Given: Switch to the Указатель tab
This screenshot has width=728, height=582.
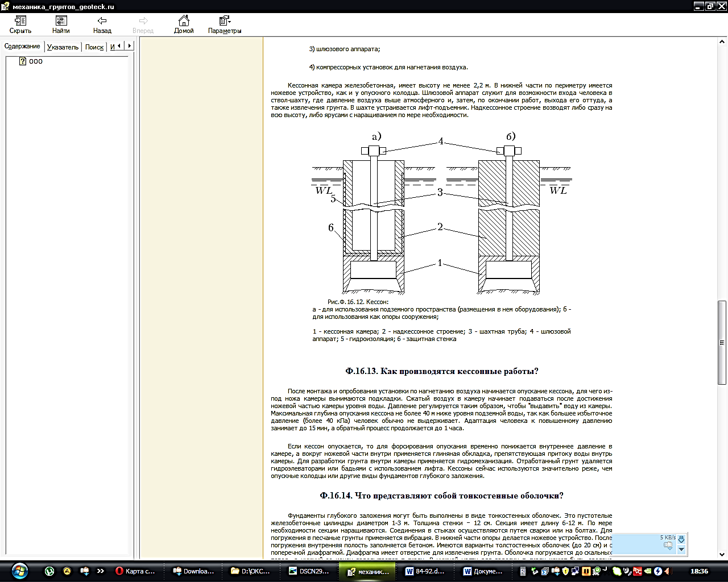Looking at the screenshot, I should (63, 47).
